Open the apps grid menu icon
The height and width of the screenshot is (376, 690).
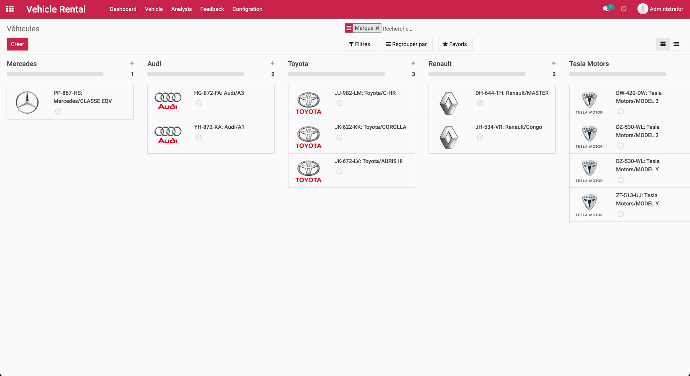(10, 9)
